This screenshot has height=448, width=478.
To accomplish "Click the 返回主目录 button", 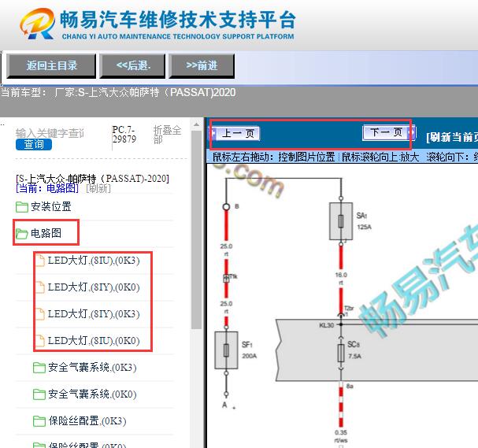I will [51, 66].
